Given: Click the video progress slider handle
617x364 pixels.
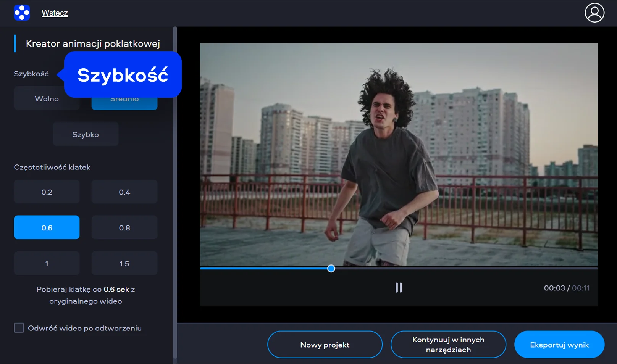Looking at the screenshot, I should point(331,269).
